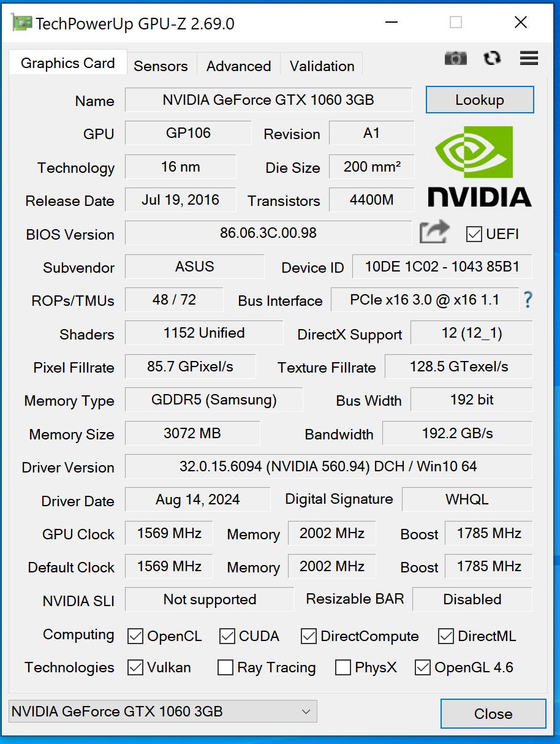Click the BIOS share/export arrow icon

point(434,232)
